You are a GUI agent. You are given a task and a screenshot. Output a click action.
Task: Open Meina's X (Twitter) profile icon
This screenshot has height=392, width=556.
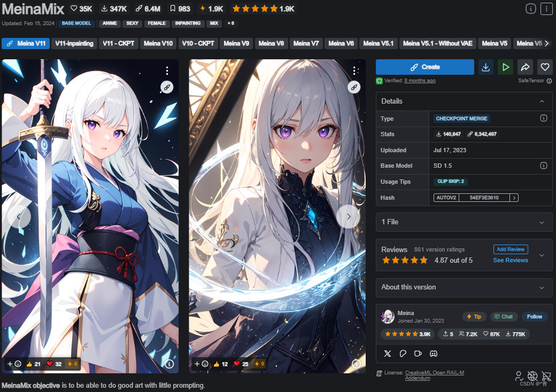pyautogui.click(x=388, y=354)
